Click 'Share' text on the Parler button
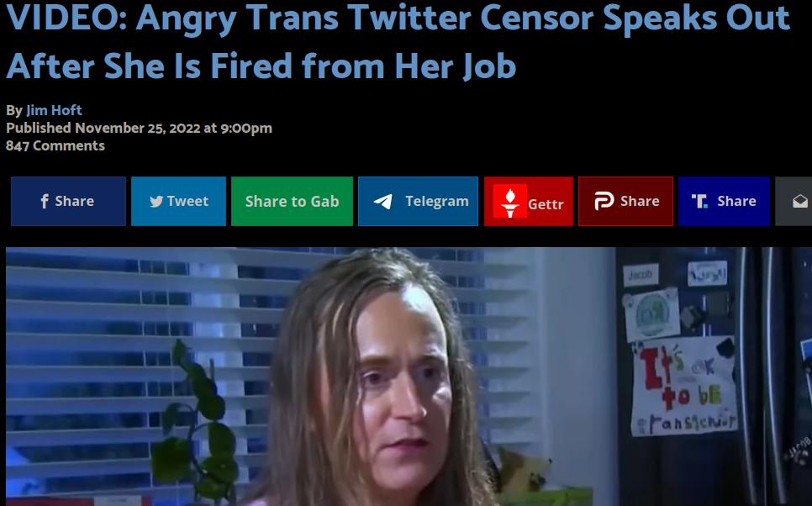Viewport: 812px width, 506px height. (x=640, y=201)
